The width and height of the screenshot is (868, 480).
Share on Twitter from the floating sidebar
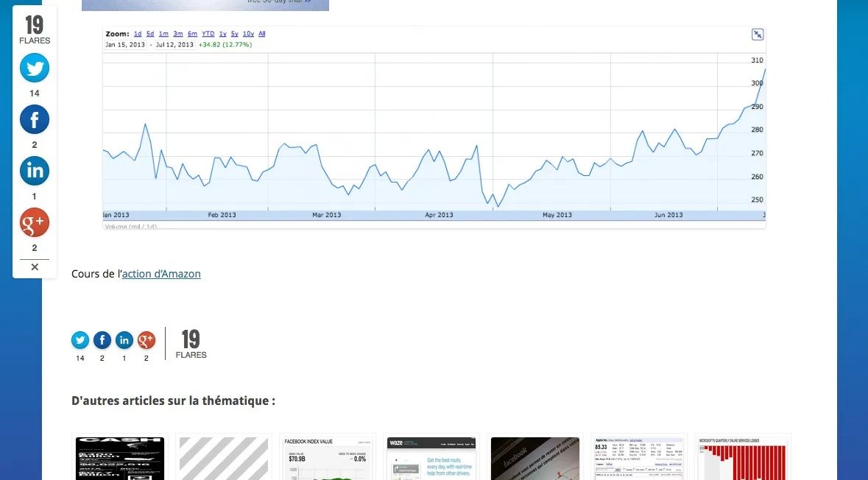35,68
